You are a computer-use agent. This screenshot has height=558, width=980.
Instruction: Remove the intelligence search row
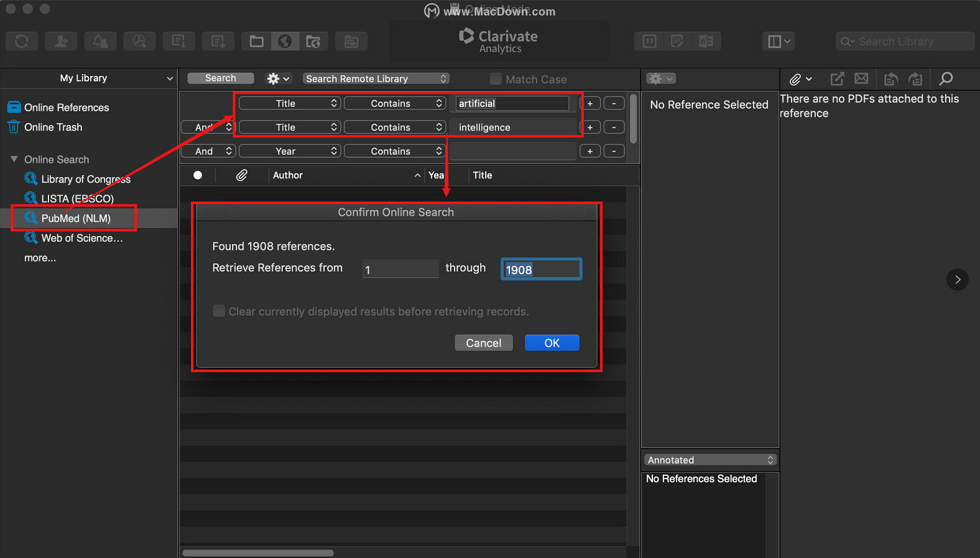pos(614,127)
